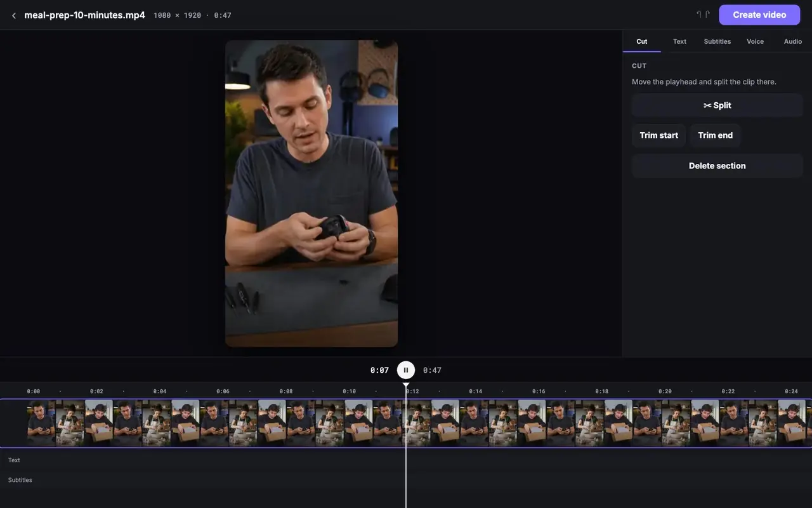The image size is (812, 508).
Task: Click the 1080 × 1920 resolution text
Action: [x=177, y=15]
